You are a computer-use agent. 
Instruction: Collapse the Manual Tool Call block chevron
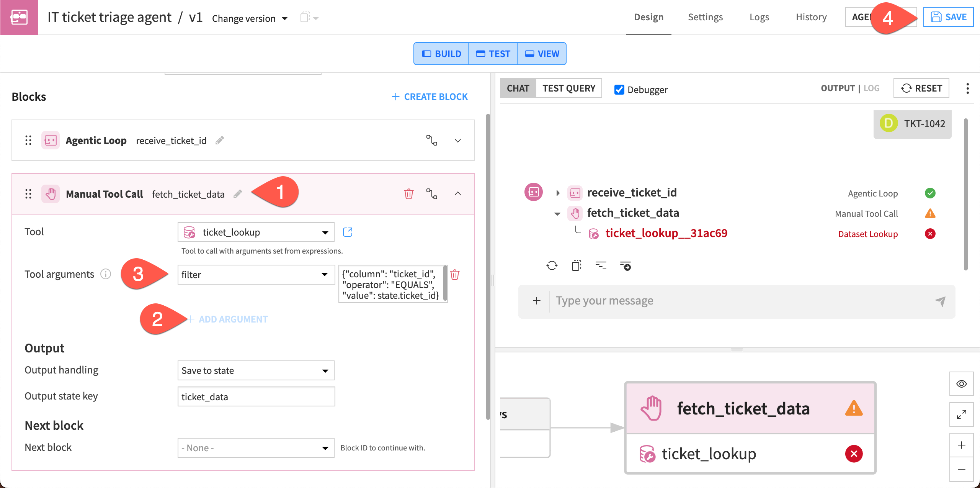point(458,194)
